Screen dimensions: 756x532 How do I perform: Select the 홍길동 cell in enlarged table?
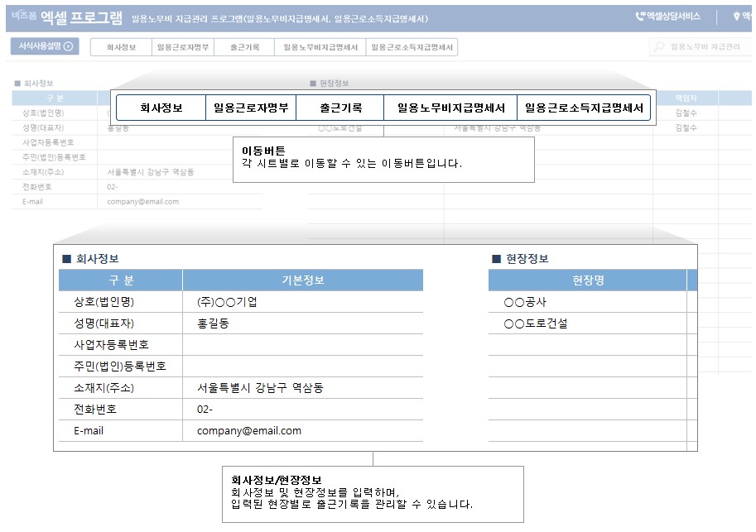tap(303, 324)
